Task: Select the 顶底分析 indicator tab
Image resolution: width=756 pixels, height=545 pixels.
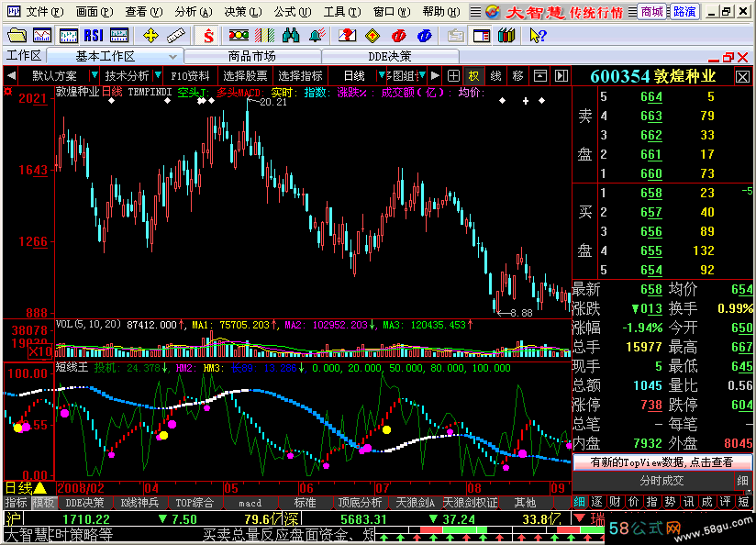Action: (360, 503)
